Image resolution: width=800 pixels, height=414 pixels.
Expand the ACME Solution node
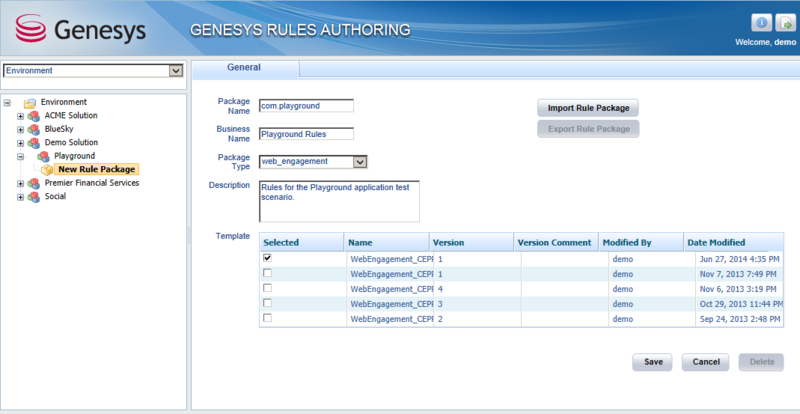coord(21,116)
